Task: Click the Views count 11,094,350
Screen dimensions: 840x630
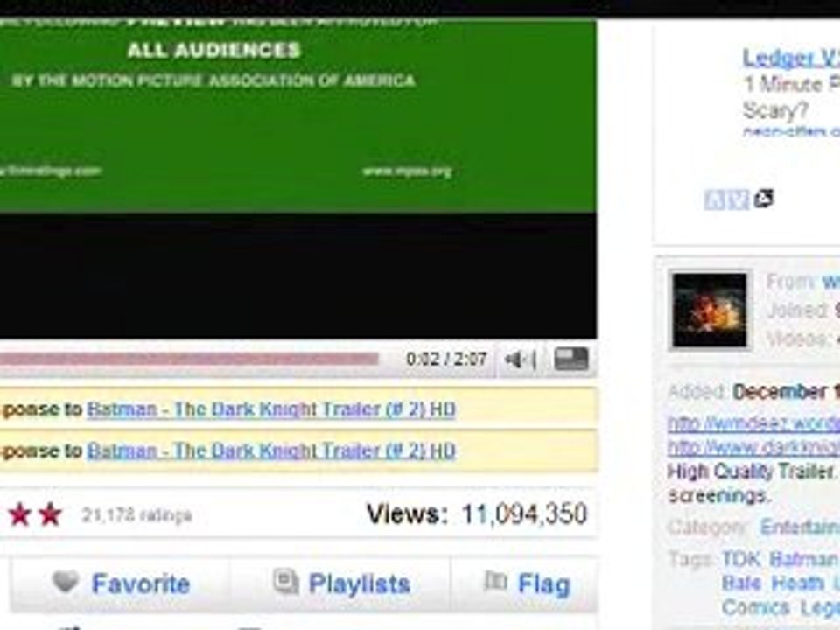Action: [x=524, y=514]
